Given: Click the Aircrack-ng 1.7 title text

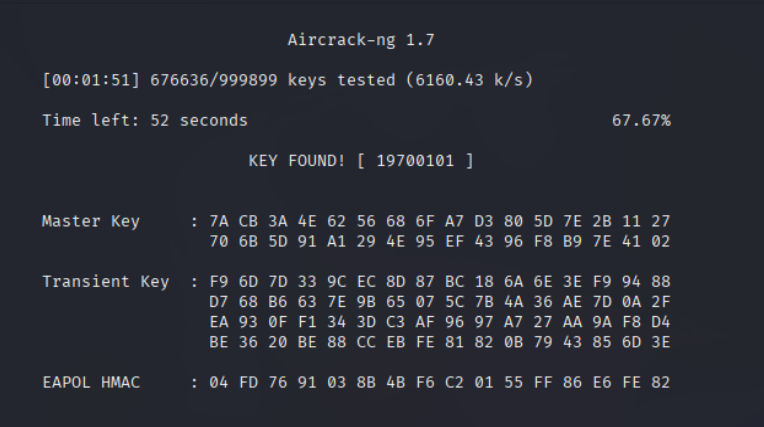Looking at the screenshot, I should click(x=361, y=41).
